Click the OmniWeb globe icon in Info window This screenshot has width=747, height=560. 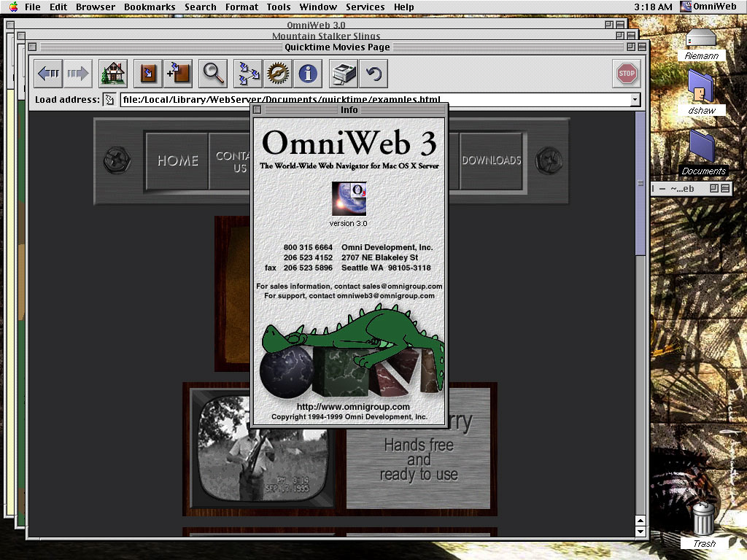coord(349,198)
